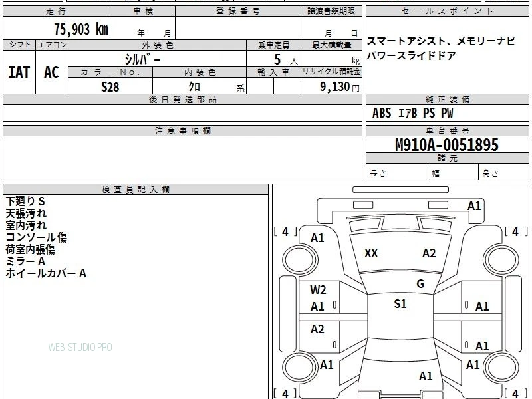Select the 注意事項欄 header
Viewport: 532px width, 399px height.
point(182,130)
